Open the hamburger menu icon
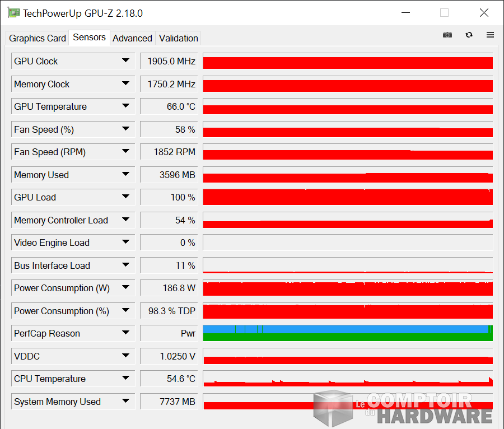The image size is (504, 429). (x=490, y=35)
